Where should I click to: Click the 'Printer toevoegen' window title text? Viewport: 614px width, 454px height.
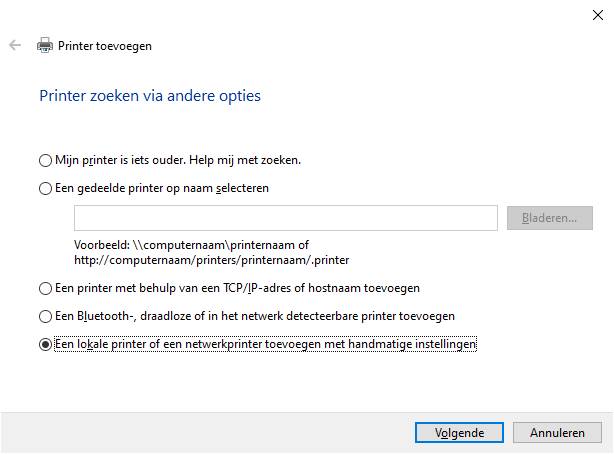pyautogui.click(x=105, y=46)
